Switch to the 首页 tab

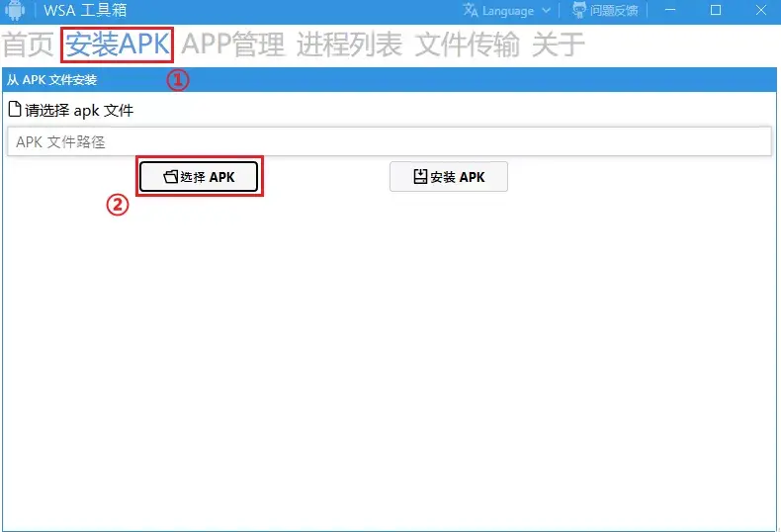tap(28, 44)
